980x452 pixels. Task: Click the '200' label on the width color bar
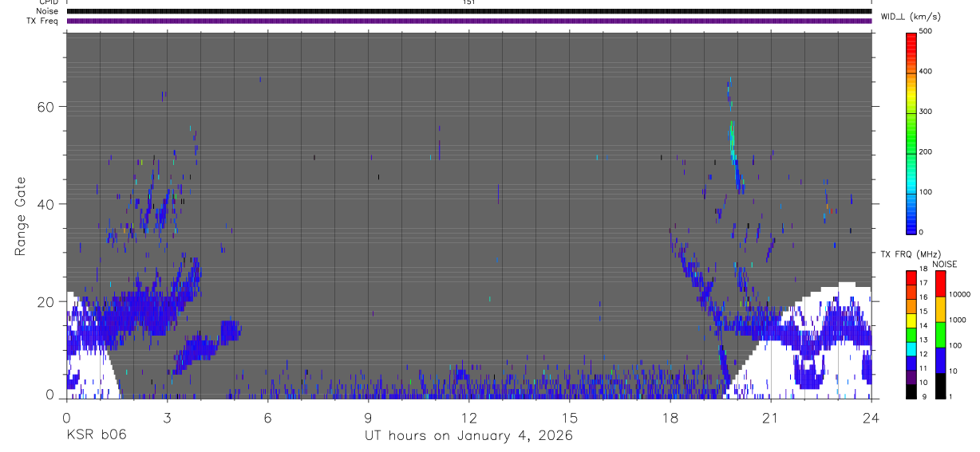point(926,151)
